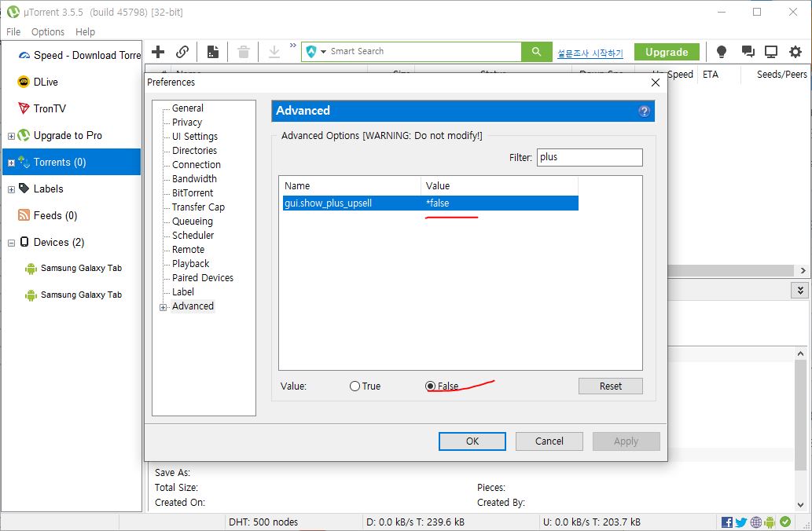812x531 pixels.
Task: Select Transfer Cap in Preferences tree
Action: click(x=198, y=207)
